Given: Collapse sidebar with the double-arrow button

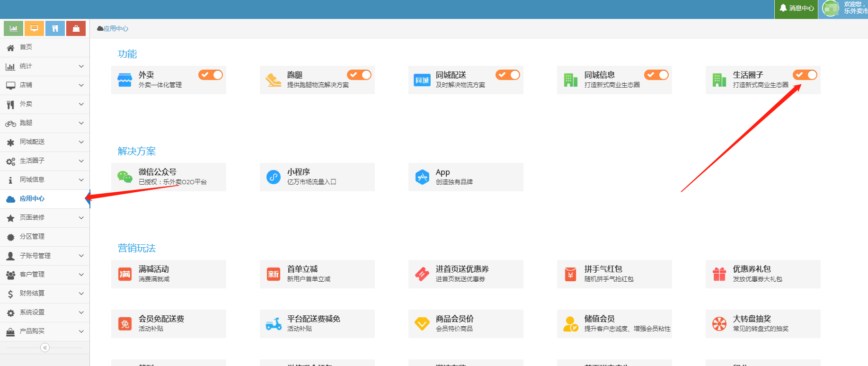Looking at the screenshot, I should [45, 348].
